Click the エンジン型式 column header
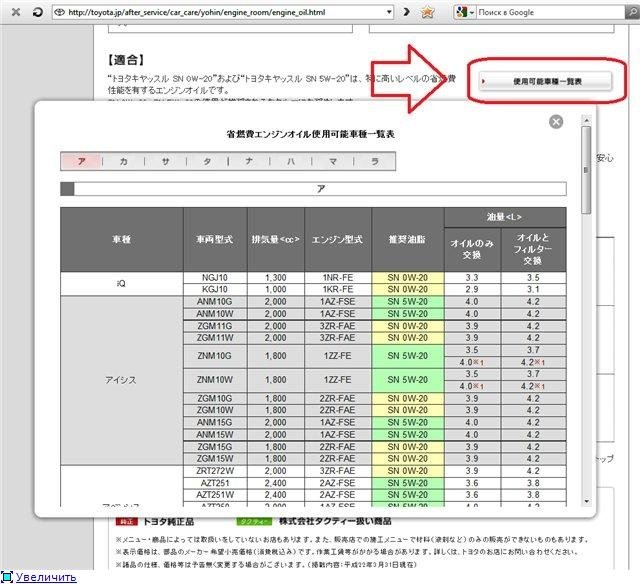 point(338,240)
